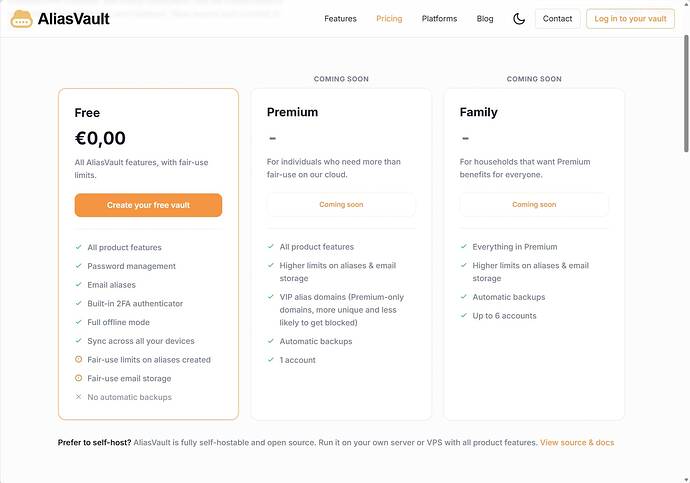Screen dimensions: 690x483
Task: Click the checkmark next to Up to 6 accounts
Action: point(463,315)
